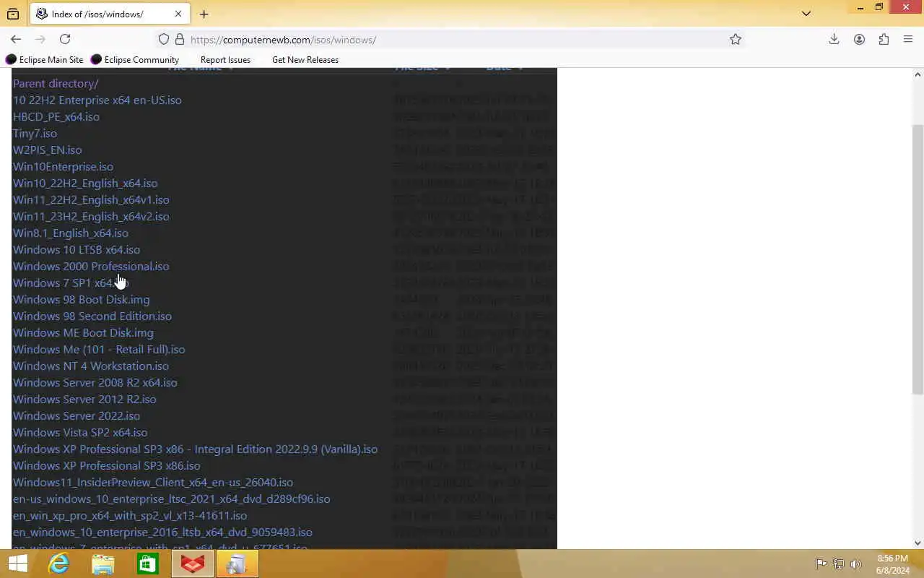Open Eclipse Main Site bookmark
This screenshot has height=578, width=924.
(x=45, y=60)
